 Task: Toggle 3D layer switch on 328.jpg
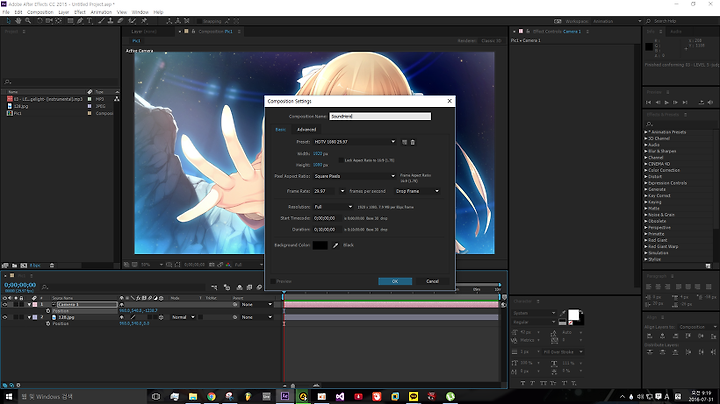click(161, 317)
